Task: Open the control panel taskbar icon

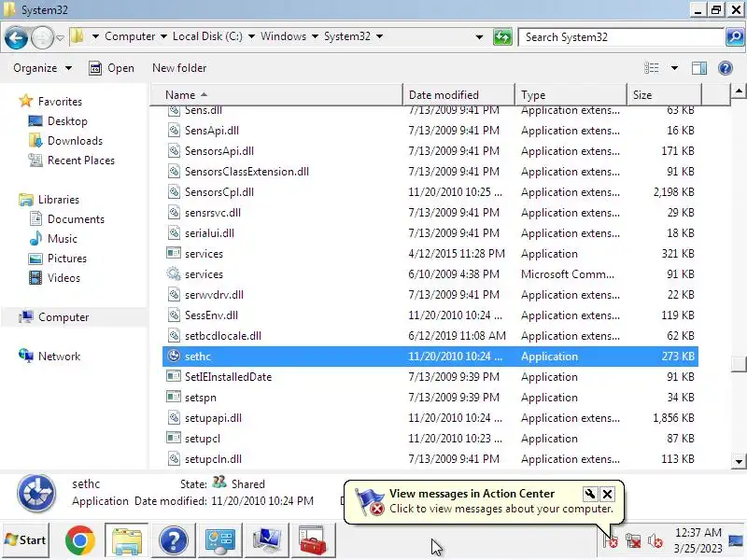Action: pyautogui.click(x=219, y=540)
